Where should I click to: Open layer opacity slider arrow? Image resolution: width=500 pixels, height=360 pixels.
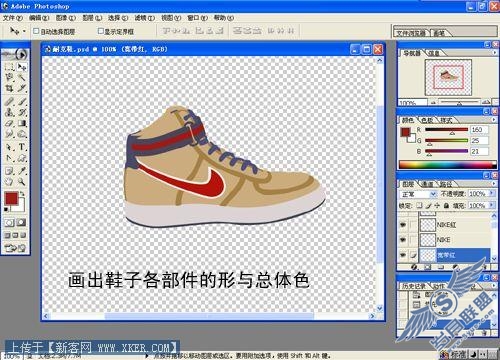coord(492,193)
